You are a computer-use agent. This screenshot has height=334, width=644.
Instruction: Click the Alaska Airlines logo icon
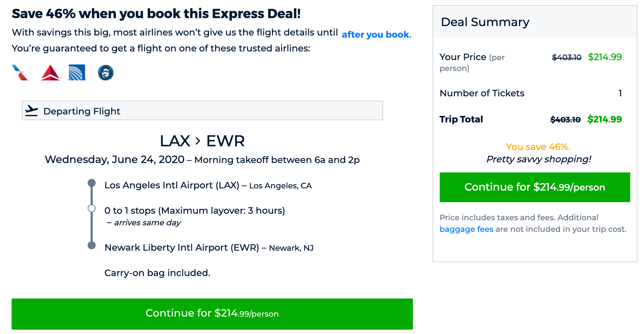(x=106, y=72)
